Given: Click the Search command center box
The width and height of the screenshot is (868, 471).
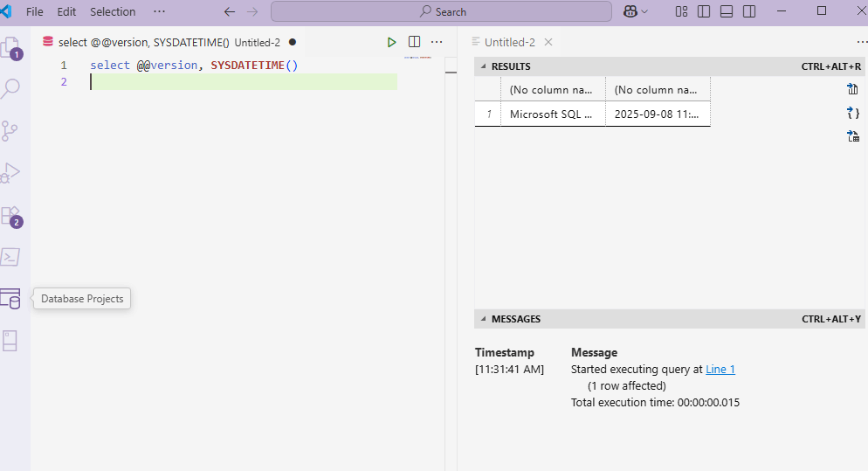Looking at the screenshot, I should coord(441,11).
